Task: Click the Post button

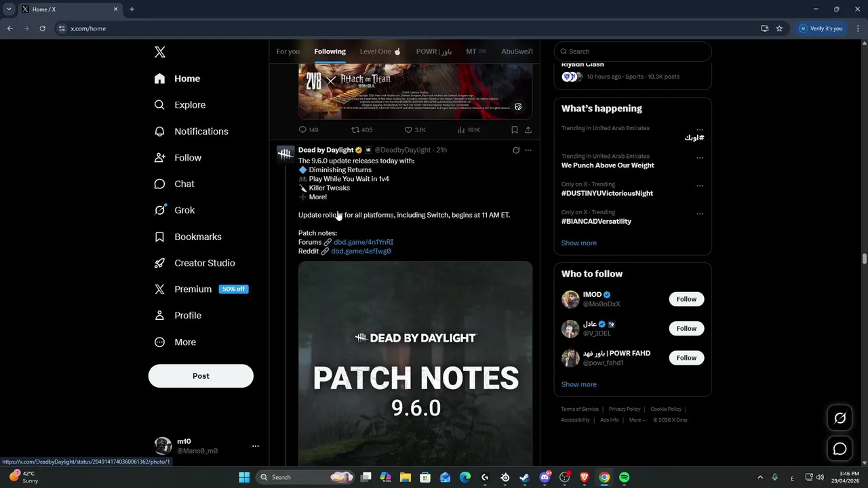Action: pos(201,376)
